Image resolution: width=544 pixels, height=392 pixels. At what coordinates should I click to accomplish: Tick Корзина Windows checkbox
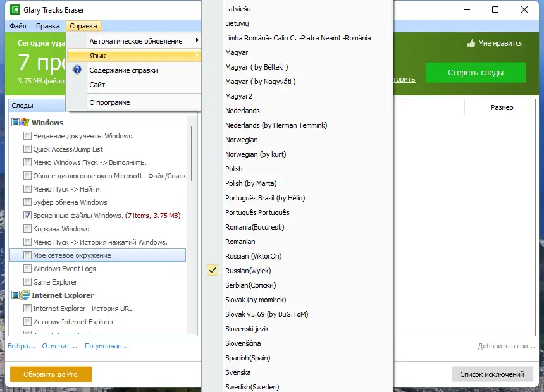tap(27, 229)
